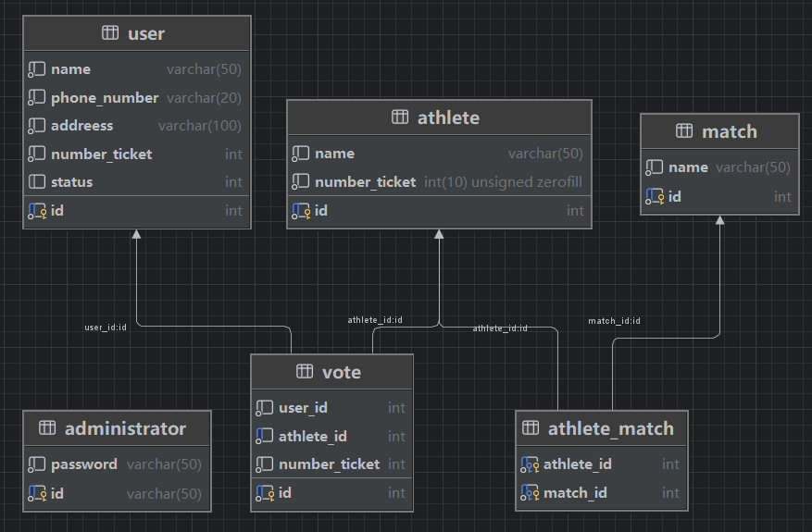
Task: Select the name column in match table
Action: point(688,167)
